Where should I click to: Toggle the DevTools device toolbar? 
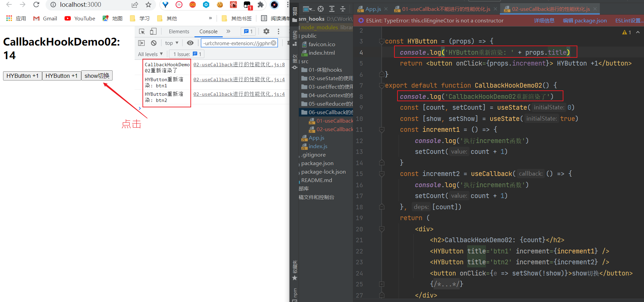point(153,31)
